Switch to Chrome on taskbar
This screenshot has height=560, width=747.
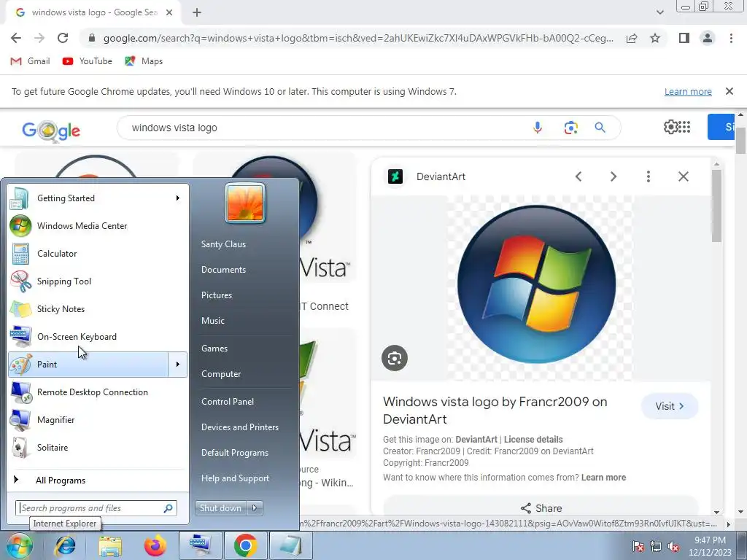[245, 545]
